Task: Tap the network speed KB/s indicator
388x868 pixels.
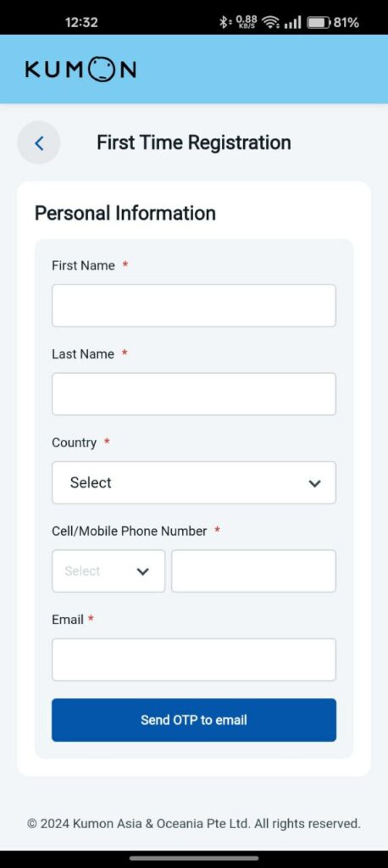Action: [x=247, y=22]
